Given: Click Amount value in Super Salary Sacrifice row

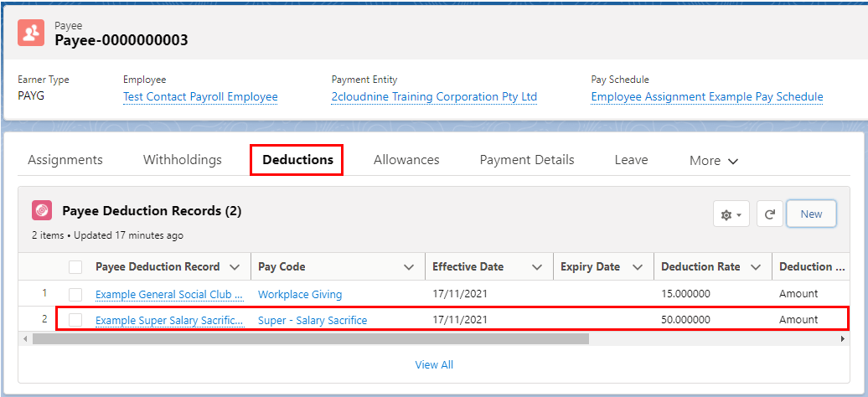Looking at the screenshot, I should click(798, 319).
